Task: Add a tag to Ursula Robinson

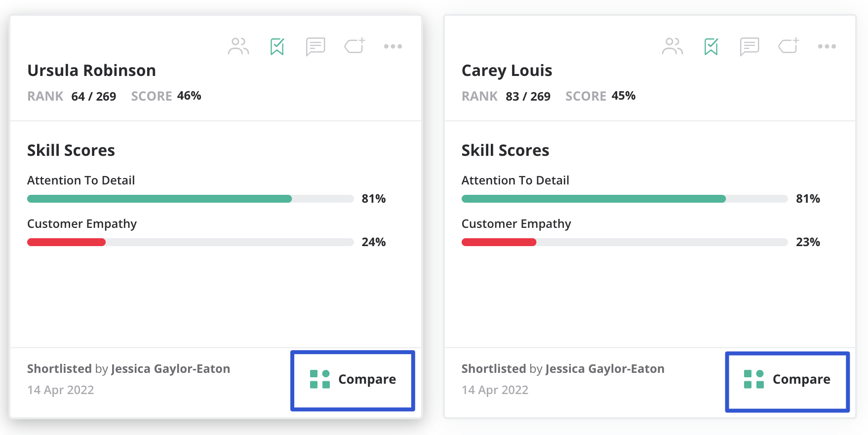Action: point(355,46)
